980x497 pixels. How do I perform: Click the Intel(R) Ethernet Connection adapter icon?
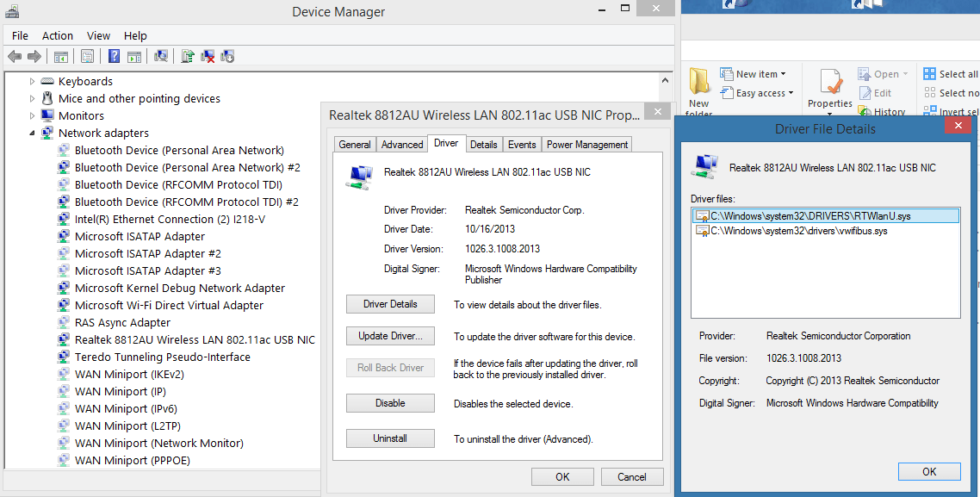(x=63, y=219)
